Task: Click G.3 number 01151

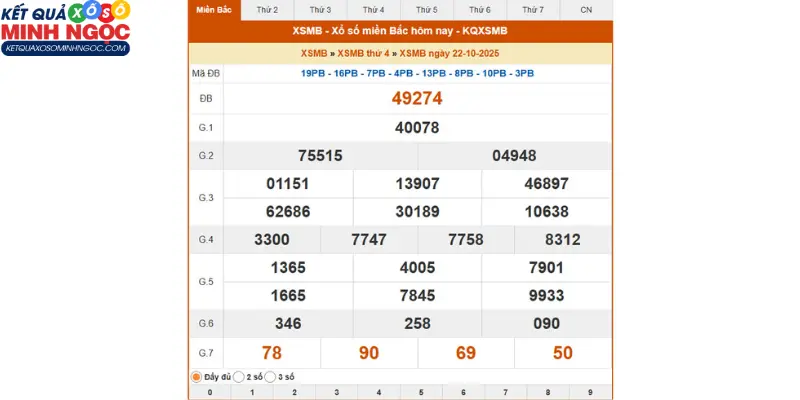Action: 288,184
